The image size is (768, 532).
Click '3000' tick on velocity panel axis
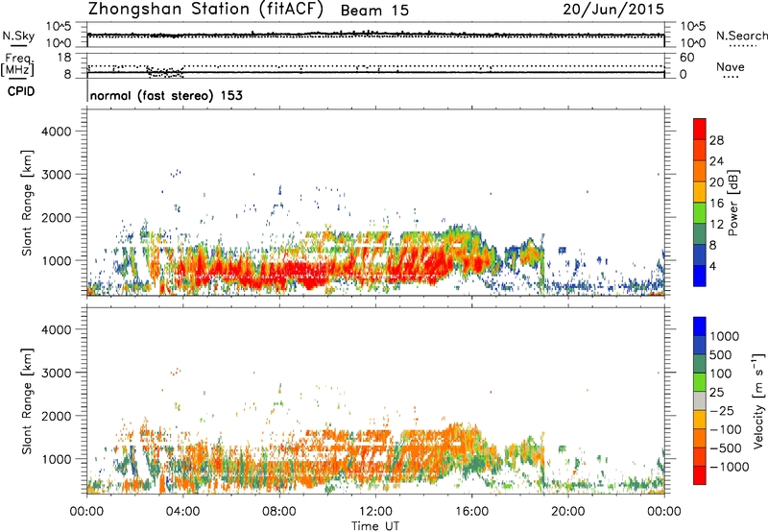[x=57, y=373]
